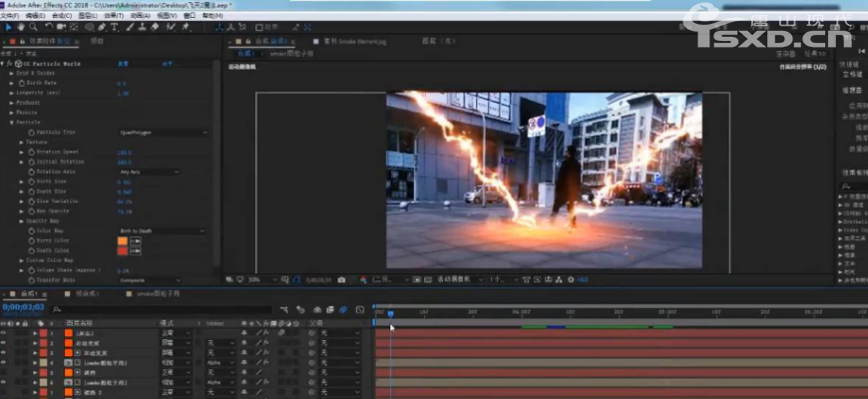Click the snapshot camera icon in viewer
This screenshot has height=399, width=868.
point(341,280)
